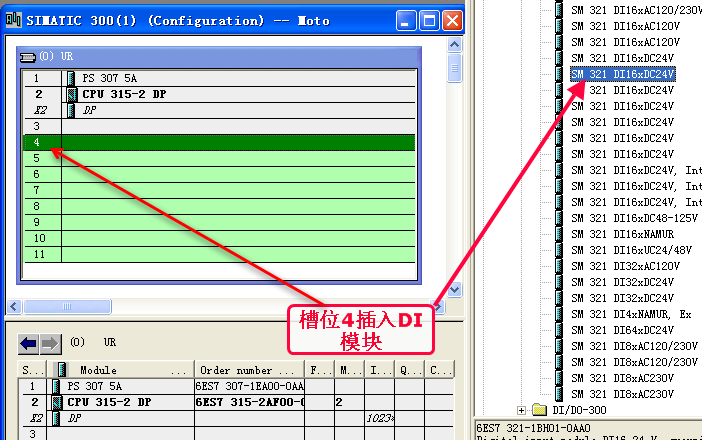Image resolution: width=702 pixels, height=440 pixels.
Task: Click the I... column header
Action: click(x=380, y=370)
